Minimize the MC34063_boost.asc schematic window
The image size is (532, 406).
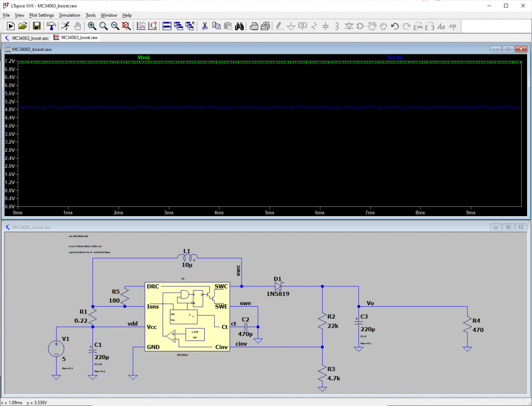point(496,227)
